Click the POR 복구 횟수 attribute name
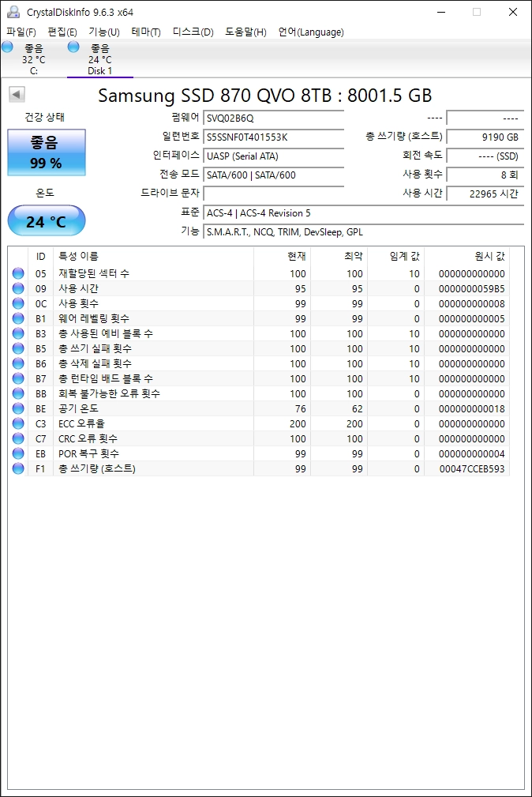 [x=89, y=453]
